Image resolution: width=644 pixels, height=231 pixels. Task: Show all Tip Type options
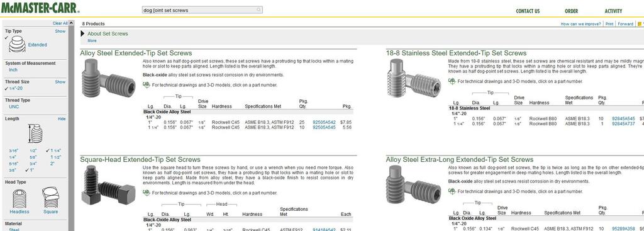(60, 31)
